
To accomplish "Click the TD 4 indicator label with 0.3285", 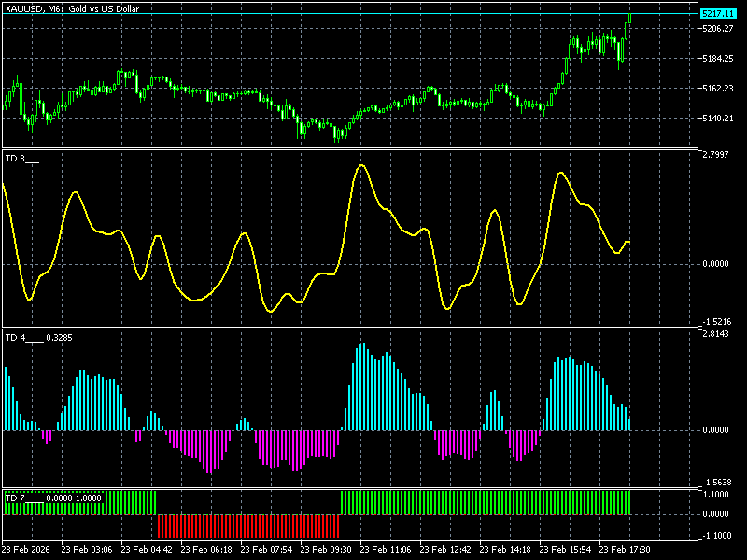I will [38, 338].
